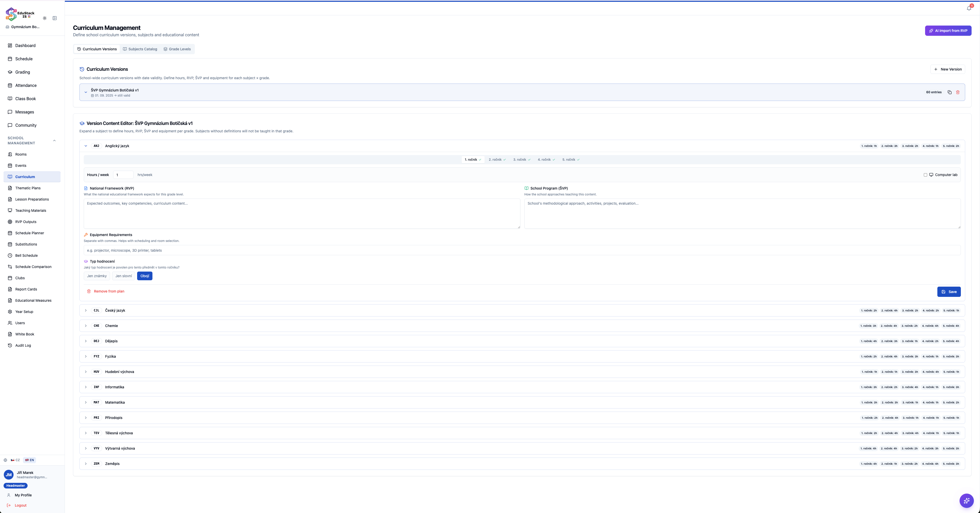Toggle the light/dark theme sun icon
The width and height of the screenshot is (980, 513).
click(44, 18)
